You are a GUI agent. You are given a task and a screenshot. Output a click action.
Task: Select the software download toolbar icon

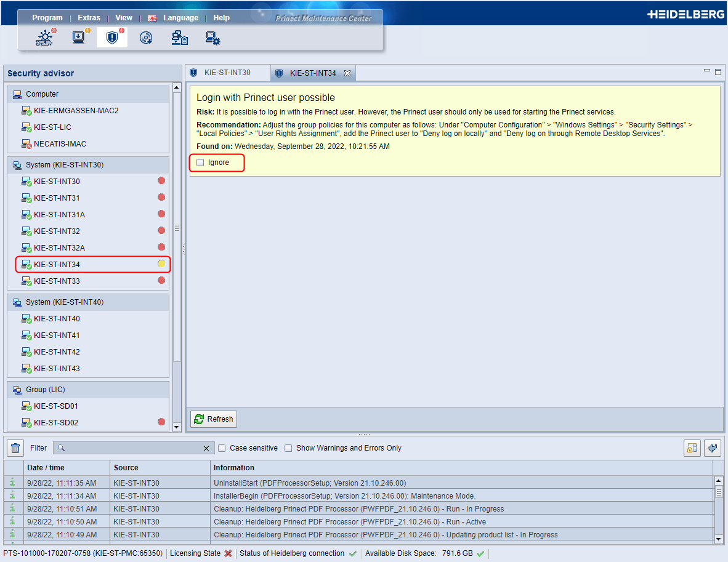pyautogui.click(x=78, y=37)
